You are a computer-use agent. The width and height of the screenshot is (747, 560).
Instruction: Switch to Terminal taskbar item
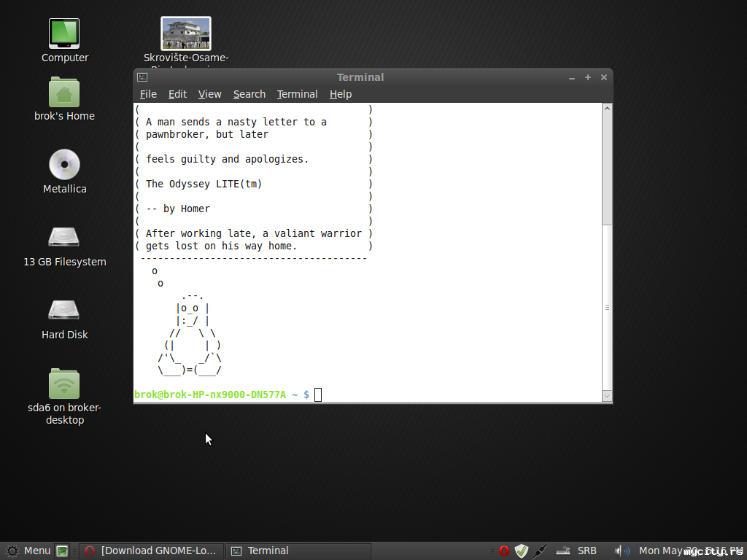(298, 551)
